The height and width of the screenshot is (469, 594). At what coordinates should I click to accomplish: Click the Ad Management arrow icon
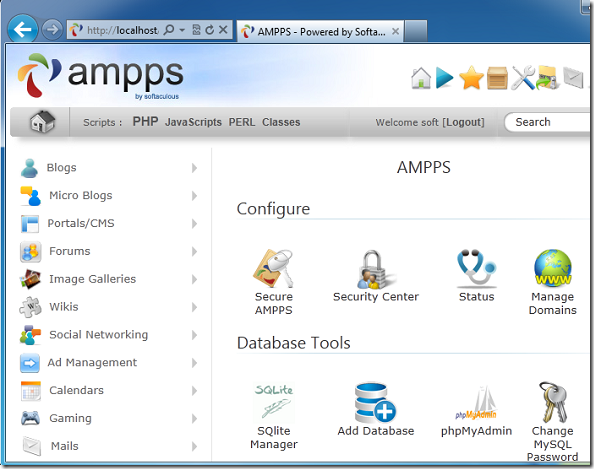(x=30, y=363)
